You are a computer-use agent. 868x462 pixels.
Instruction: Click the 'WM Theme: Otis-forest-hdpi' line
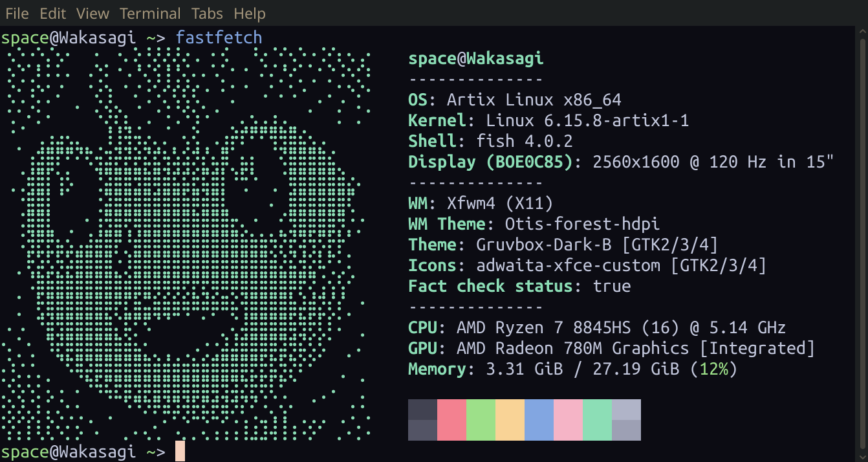click(534, 225)
